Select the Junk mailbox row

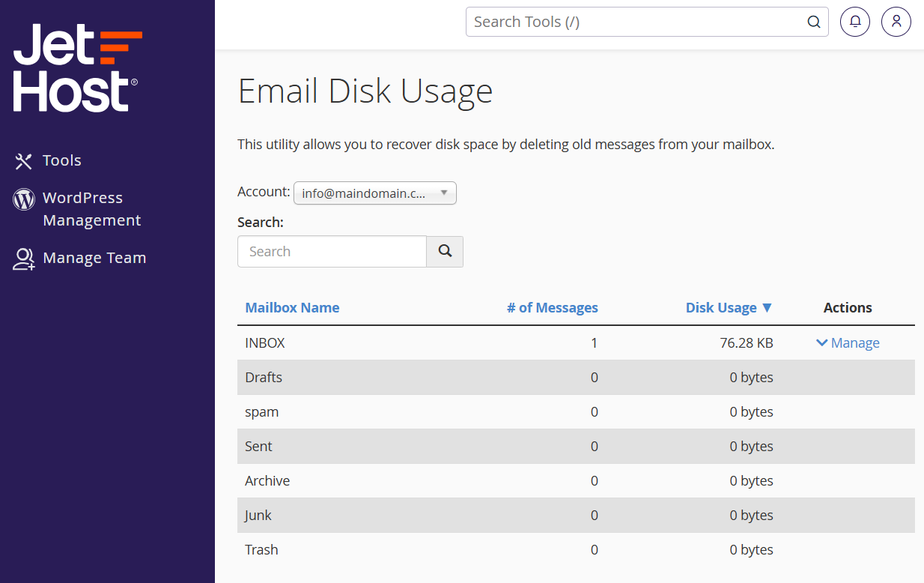[x=576, y=516]
